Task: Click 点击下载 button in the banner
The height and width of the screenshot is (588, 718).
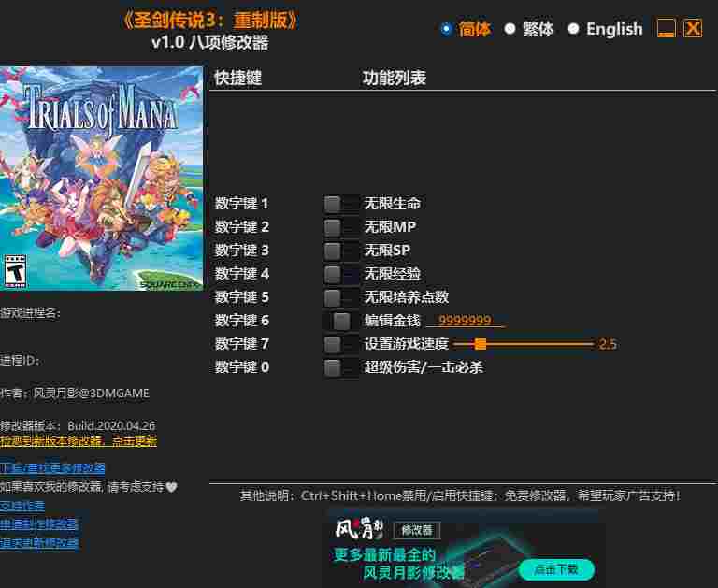Action: (557, 569)
